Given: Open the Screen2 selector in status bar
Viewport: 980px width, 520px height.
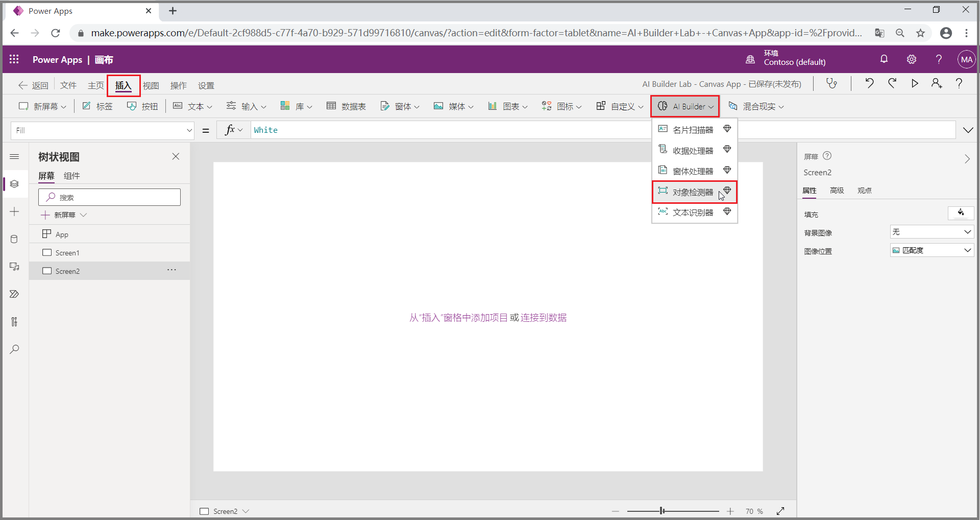Looking at the screenshot, I should pos(225,511).
